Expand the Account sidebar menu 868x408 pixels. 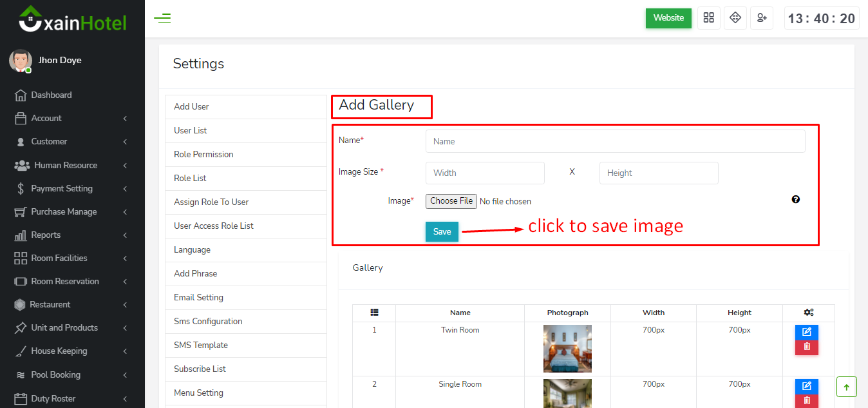click(71, 118)
